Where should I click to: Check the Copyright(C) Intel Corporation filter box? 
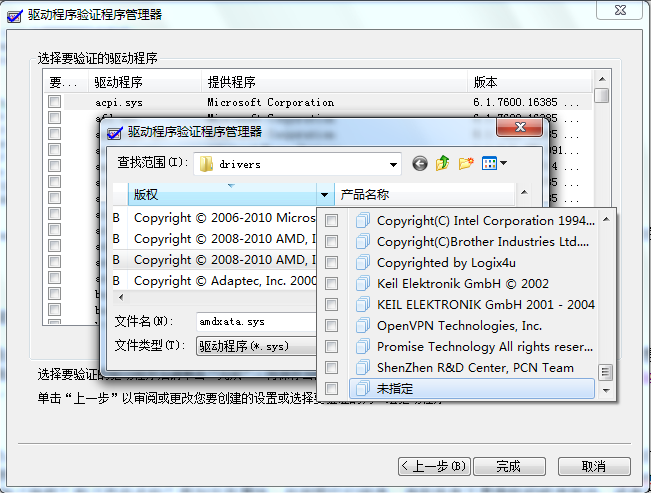331,220
